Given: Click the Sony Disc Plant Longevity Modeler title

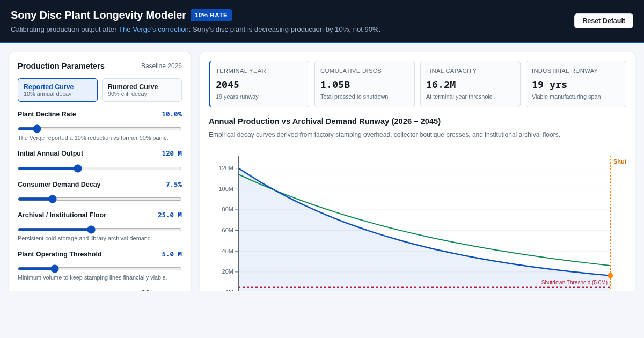Looking at the screenshot, I should (98, 15).
